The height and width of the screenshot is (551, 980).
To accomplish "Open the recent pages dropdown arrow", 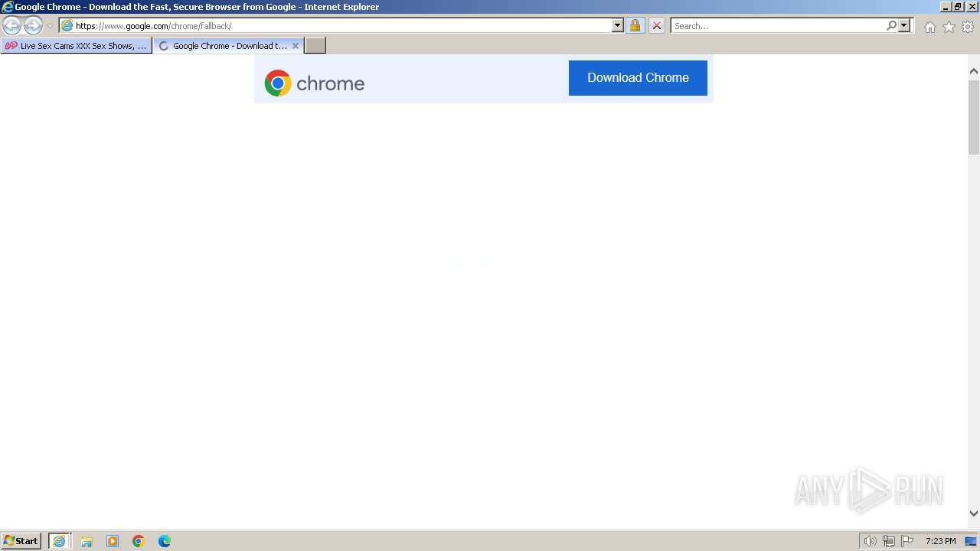I will tap(50, 25).
